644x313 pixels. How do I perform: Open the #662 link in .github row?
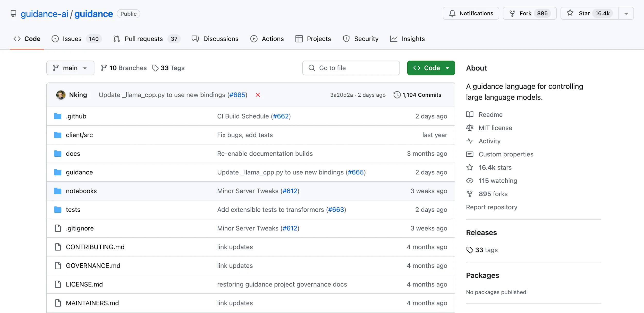coord(281,116)
